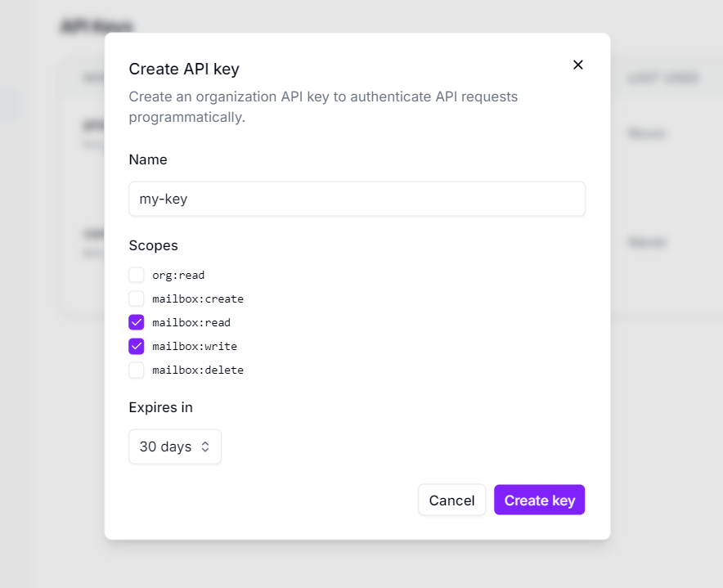This screenshot has height=588, width=723.
Task: Change the key expiration duration
Action: (174, 447)
